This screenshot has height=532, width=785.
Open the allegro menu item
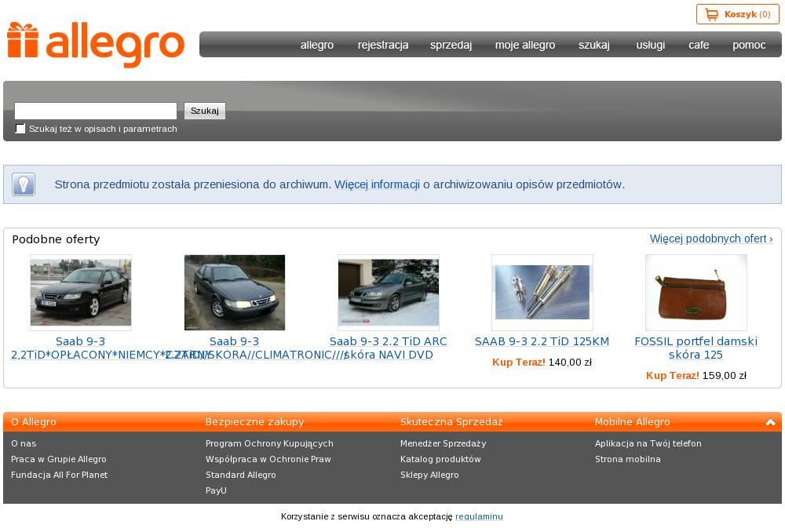click(317, 45)
